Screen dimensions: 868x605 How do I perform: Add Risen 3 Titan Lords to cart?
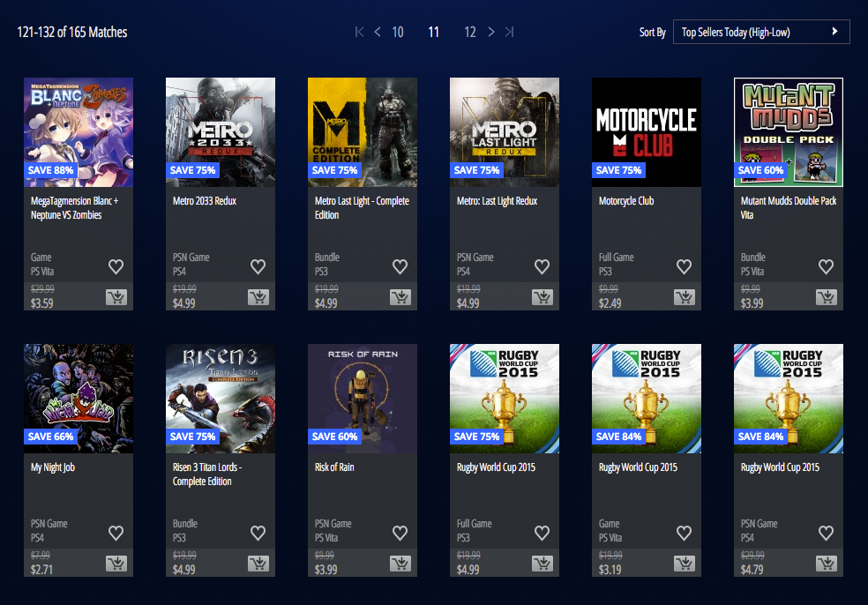[258, 564]
